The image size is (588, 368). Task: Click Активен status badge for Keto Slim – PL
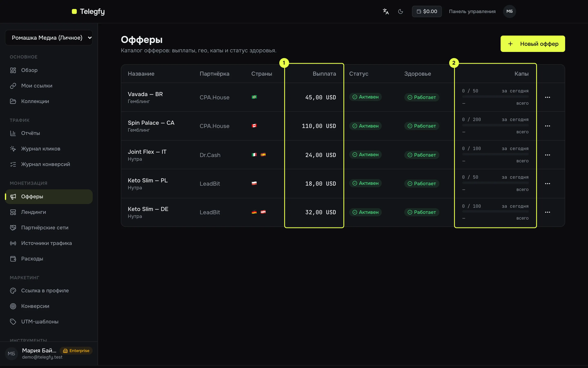pyautogui.click(x=365, y=183)
